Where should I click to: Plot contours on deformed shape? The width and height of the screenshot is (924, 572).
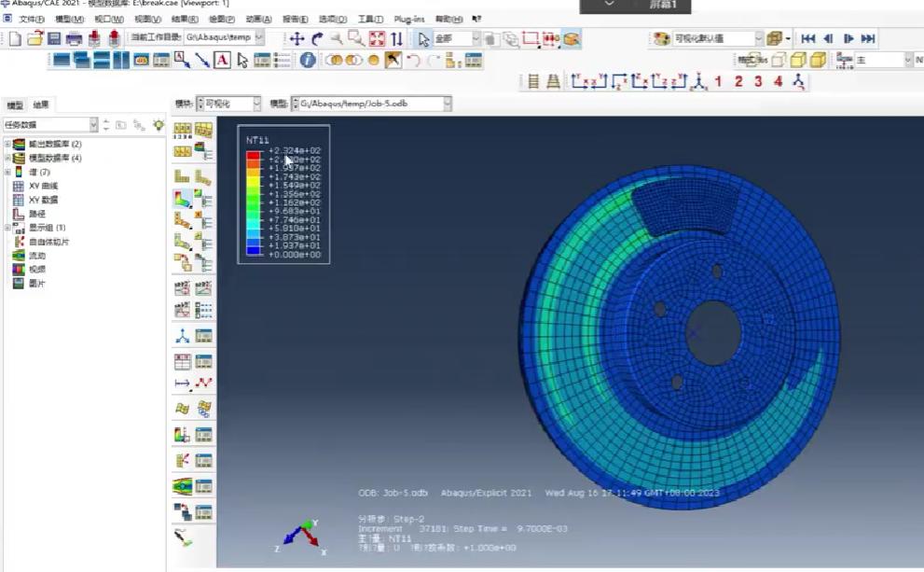pos(182,198)
